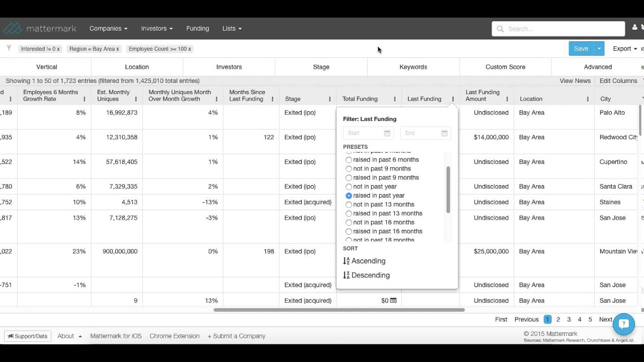Sort Last Funding in Ascending order
This screenshot has height=362, width=644.
tap(364, 261)
